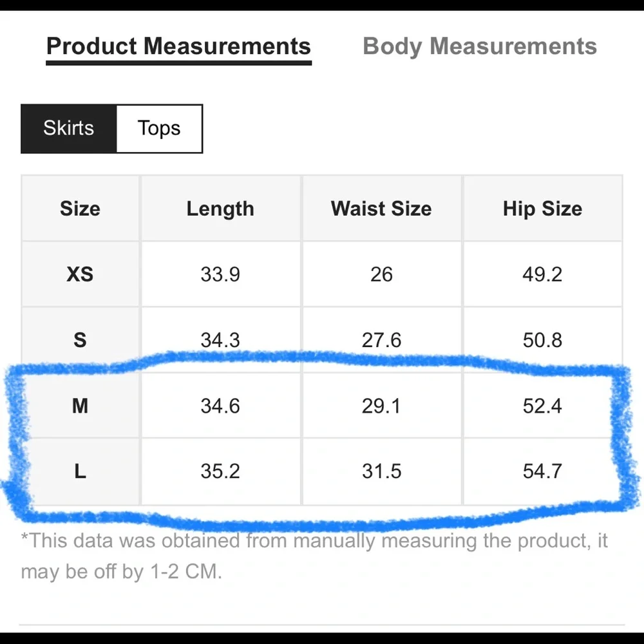Select the L size row label
The image size is (644, 644).
click(x=80, y=471)
